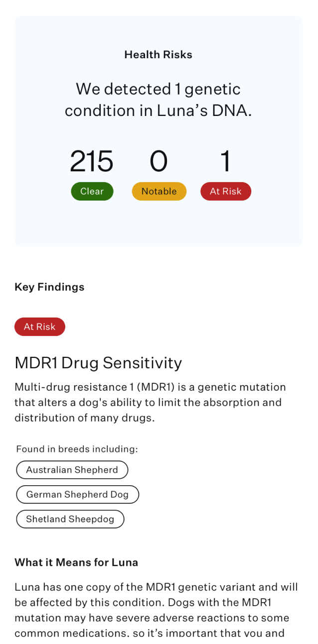318x644 pixels.
Task: Click the 0 notable conditions count
Action: click(159, 162)
